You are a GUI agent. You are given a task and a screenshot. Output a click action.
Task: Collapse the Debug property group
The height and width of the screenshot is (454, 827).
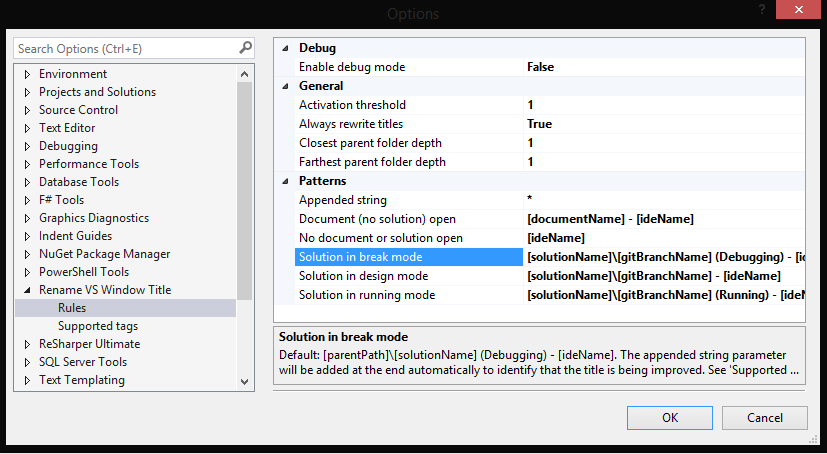[x=285, y=48]
